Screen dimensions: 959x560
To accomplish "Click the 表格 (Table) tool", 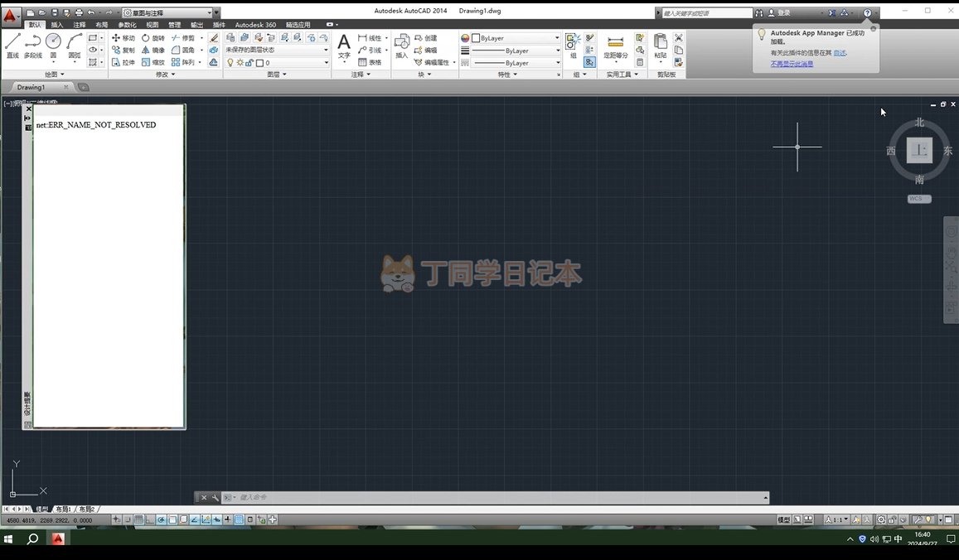I will 370,62.
